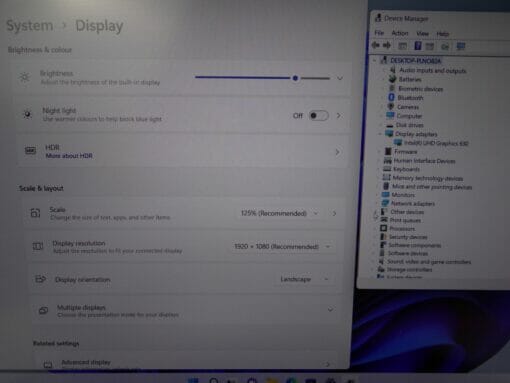The image size is (510, 383).
Task: Open the File menu in Device Manager
Action: [x=379, y=33]
